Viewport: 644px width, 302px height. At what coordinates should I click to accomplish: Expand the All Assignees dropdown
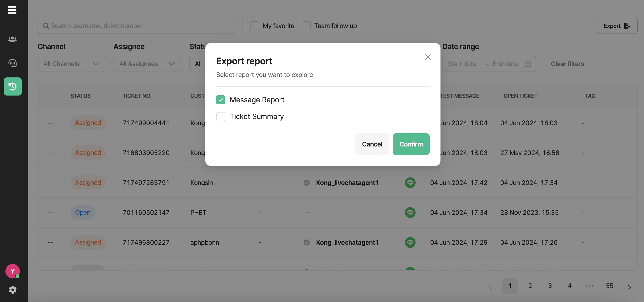[x=147, y=64]
